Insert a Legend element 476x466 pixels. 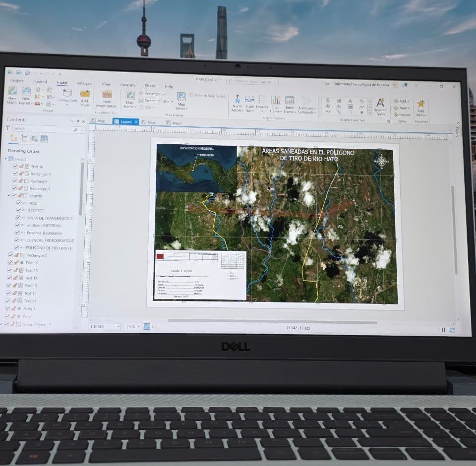click(262, 104)
